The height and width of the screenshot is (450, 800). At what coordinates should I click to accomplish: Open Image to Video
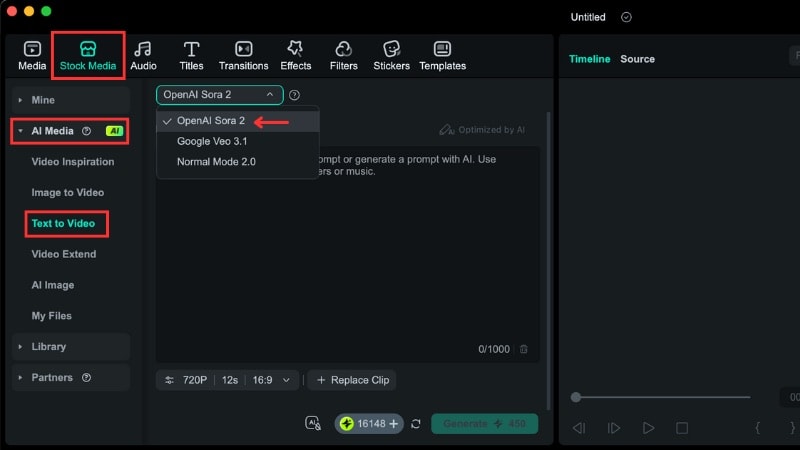[68, 192]
